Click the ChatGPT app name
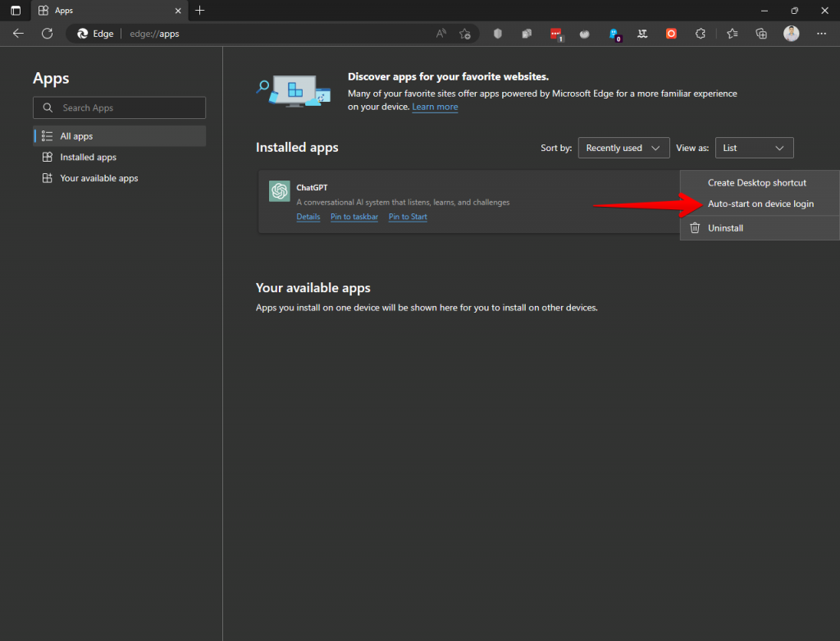 312,188
